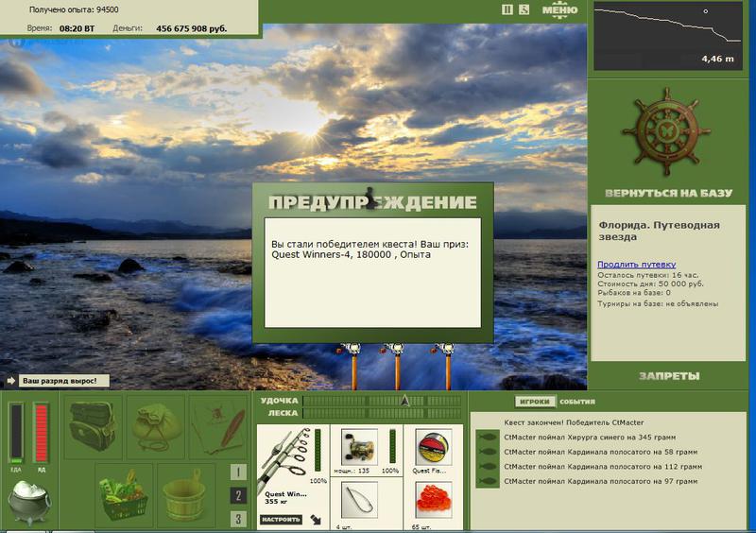Click the reel 100% condition gauge

[392, 447]
